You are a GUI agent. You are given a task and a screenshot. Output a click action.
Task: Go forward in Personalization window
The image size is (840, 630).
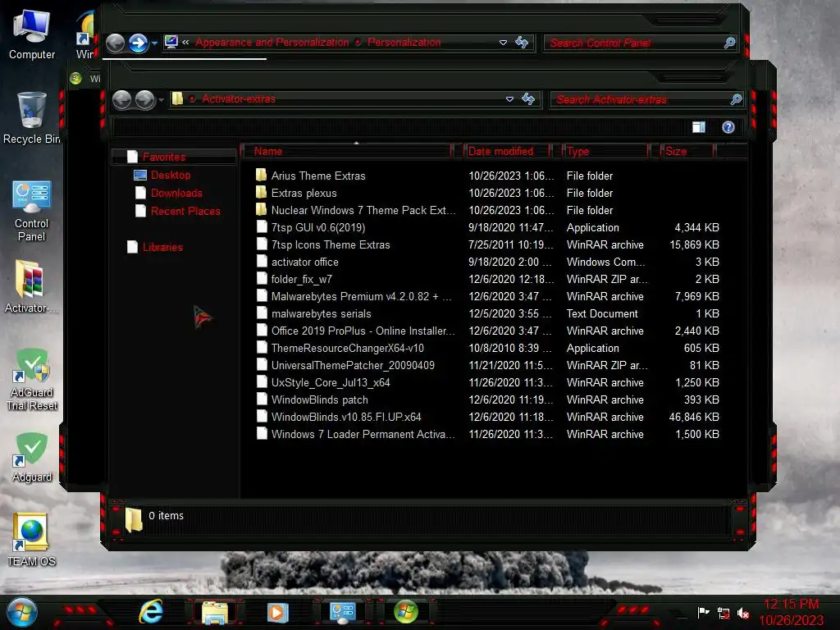coord(138,43)
